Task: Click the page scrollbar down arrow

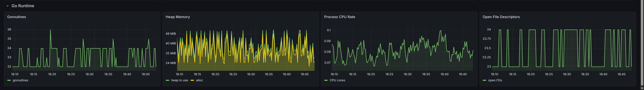Action: point(642,88)
